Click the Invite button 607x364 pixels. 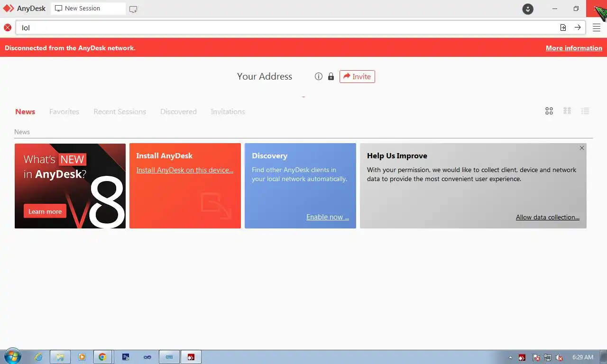coord(357,76)
